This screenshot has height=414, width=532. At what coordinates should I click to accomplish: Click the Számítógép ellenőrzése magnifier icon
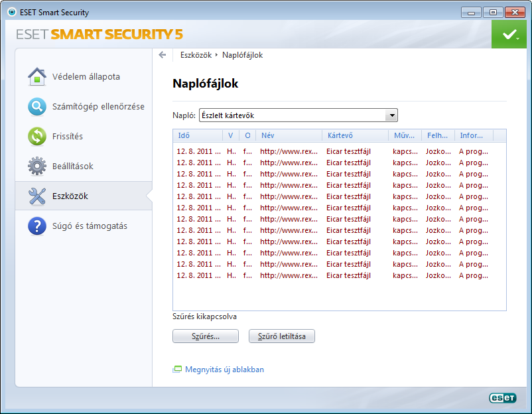tap(37, 106)
